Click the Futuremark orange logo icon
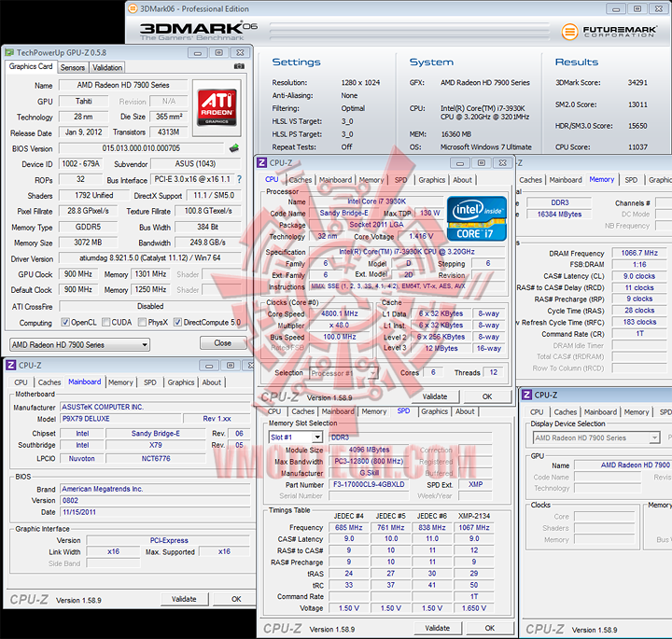The width and height of the screenshot is (672, 639). coord(569,32)
